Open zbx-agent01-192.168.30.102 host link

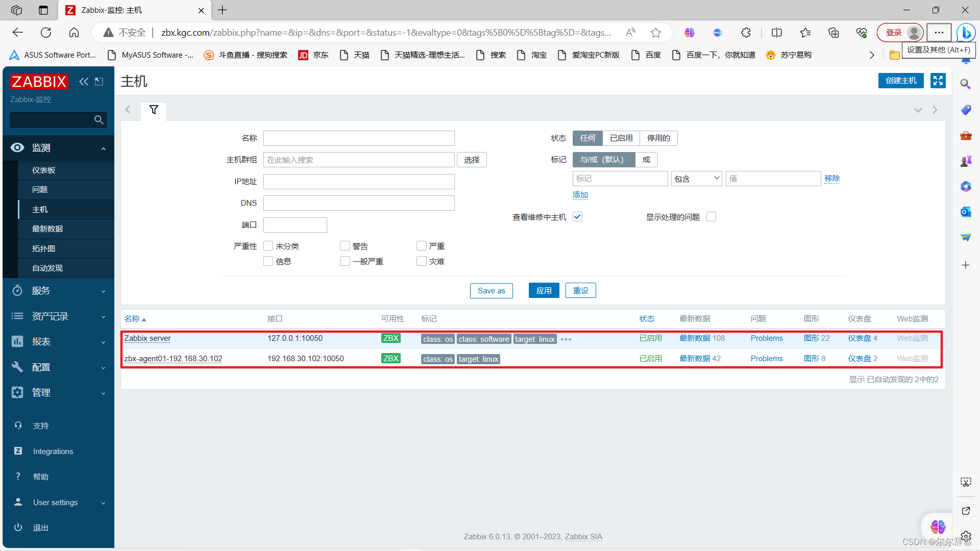[173, 359]
